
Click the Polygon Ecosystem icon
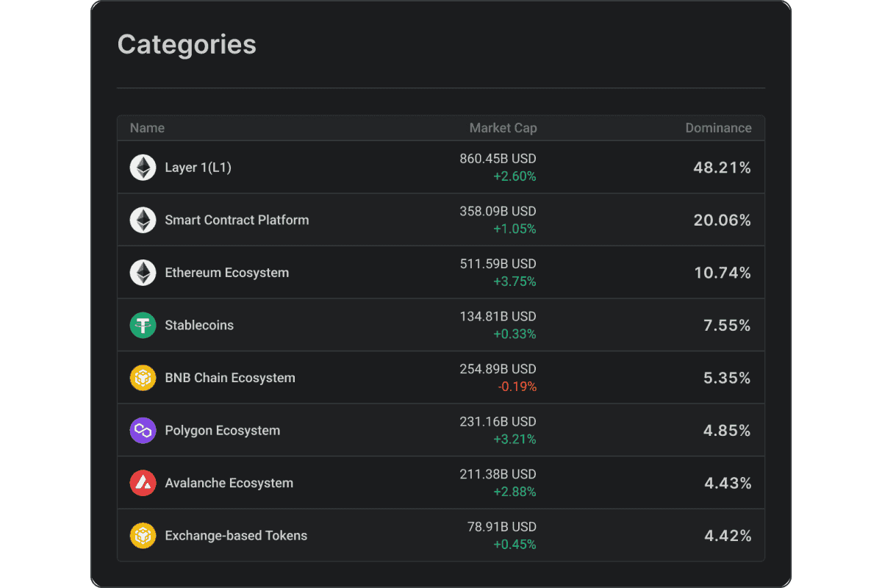tap(143, 431)
